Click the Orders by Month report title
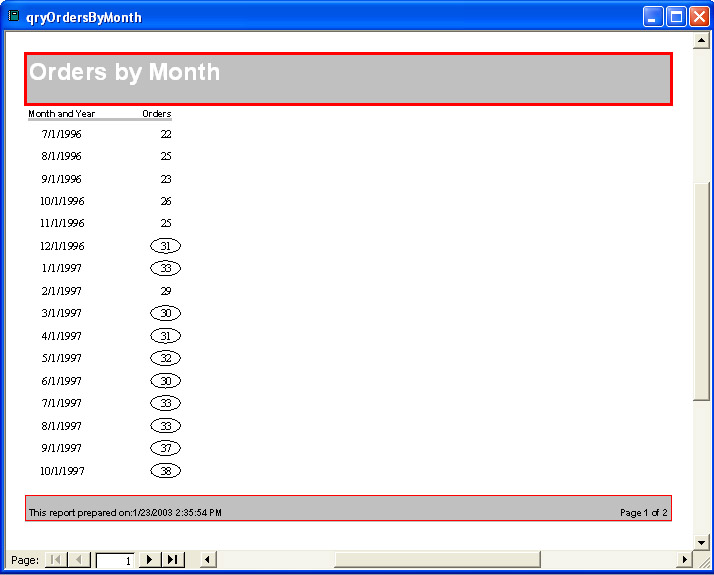 pos(125,72)
